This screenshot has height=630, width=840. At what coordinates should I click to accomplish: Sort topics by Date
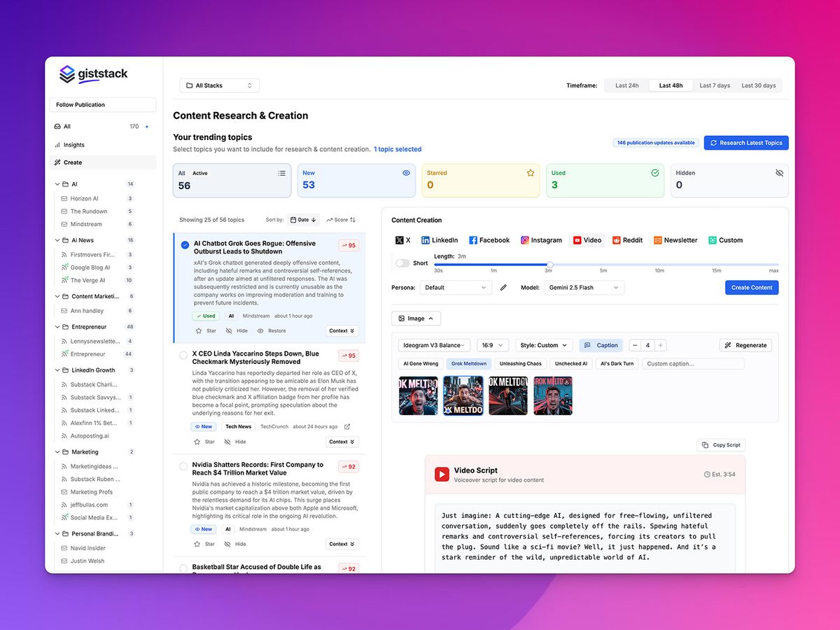[304, 220]
